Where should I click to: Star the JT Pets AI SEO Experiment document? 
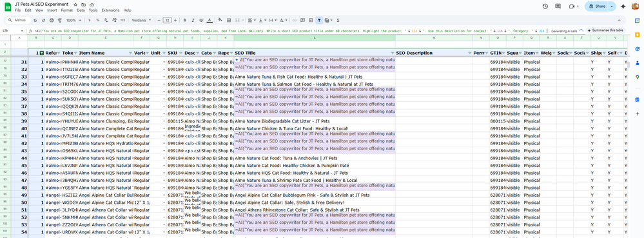(75, 4)
